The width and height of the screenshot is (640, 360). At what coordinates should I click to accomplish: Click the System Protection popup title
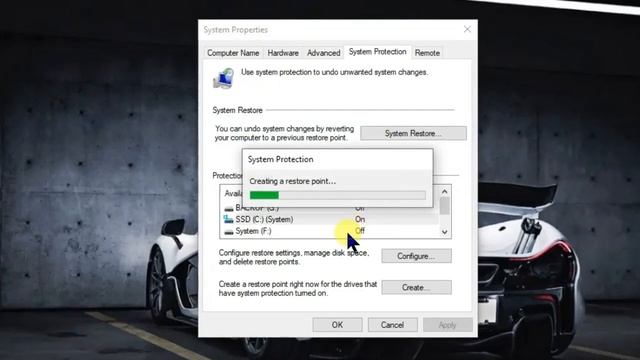(280, 159)
